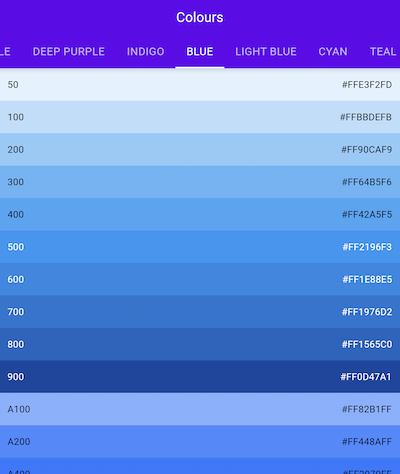This screenshot has width=400, height=474.
Task: Switch to the DEEP PURPLE tab
Action: click(69, 52)
